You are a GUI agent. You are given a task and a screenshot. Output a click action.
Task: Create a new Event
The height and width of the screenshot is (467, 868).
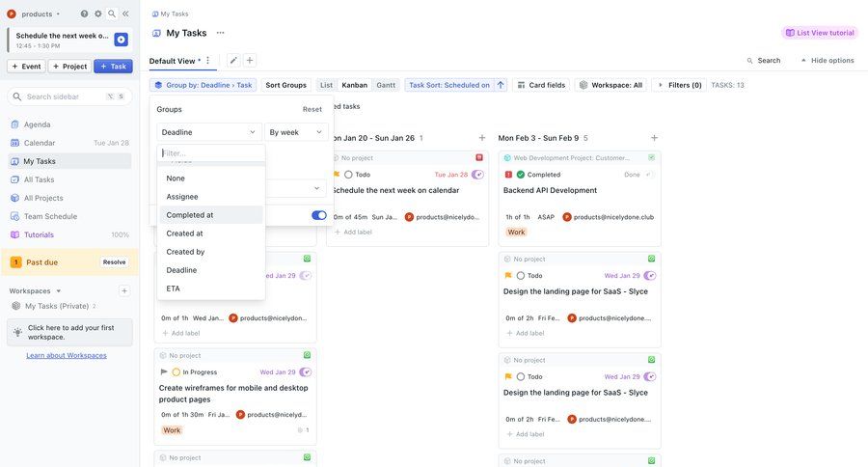point(27,66)
